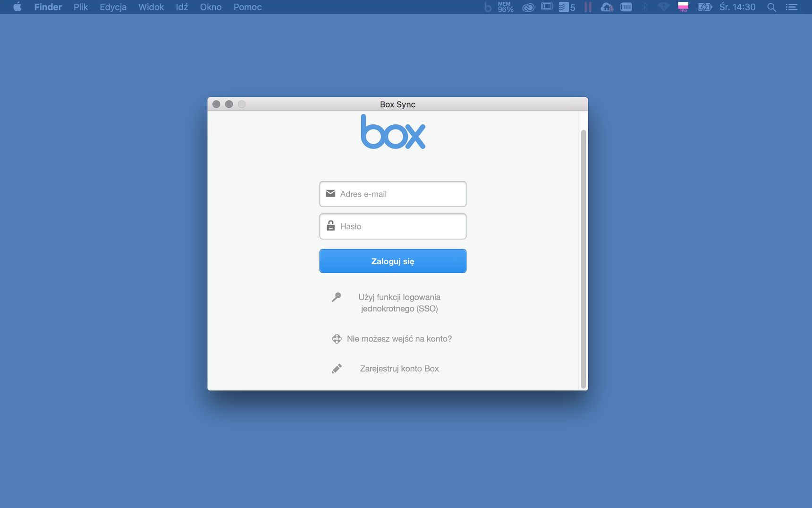The width and height of the screenshot is (812, 508).
Task: Click the Box Sync 'b' menu bar icon
Action: pyautogui.click(x=488, y=7)
